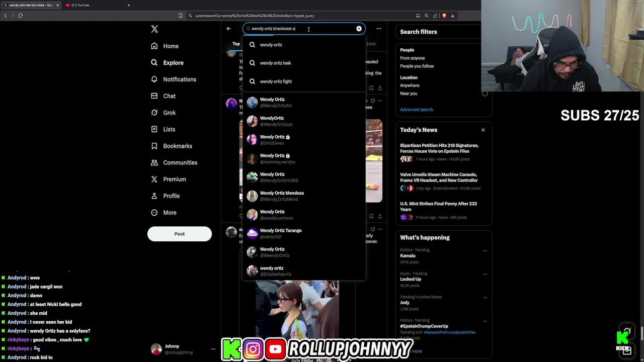This screenshot has height=362, width=644.
Task: Open Bookmarks in the sidebar
Action: 172,146
